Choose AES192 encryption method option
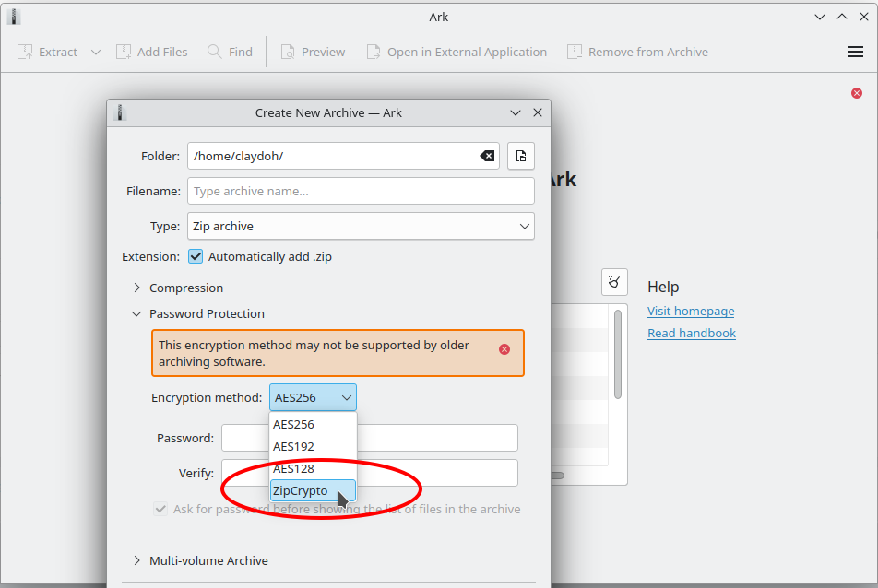This screenshot has width=878, height=588. 294,447
